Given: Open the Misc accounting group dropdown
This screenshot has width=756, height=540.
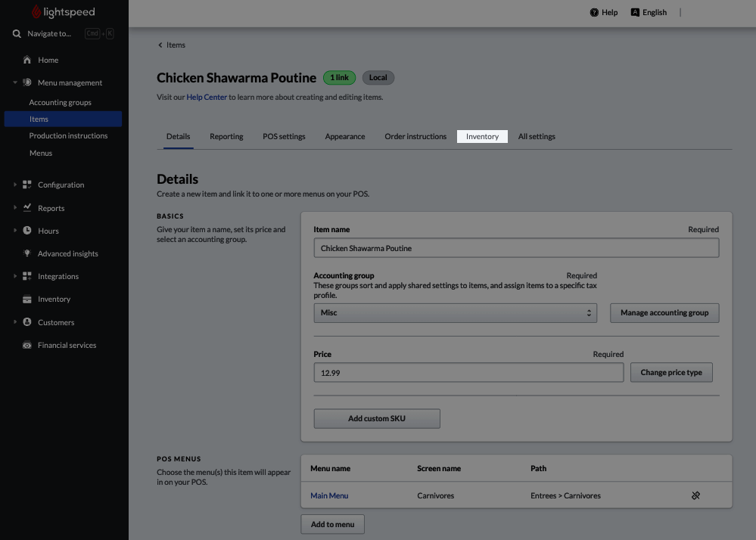Looking at the screenshot, I should click(455, 312).
